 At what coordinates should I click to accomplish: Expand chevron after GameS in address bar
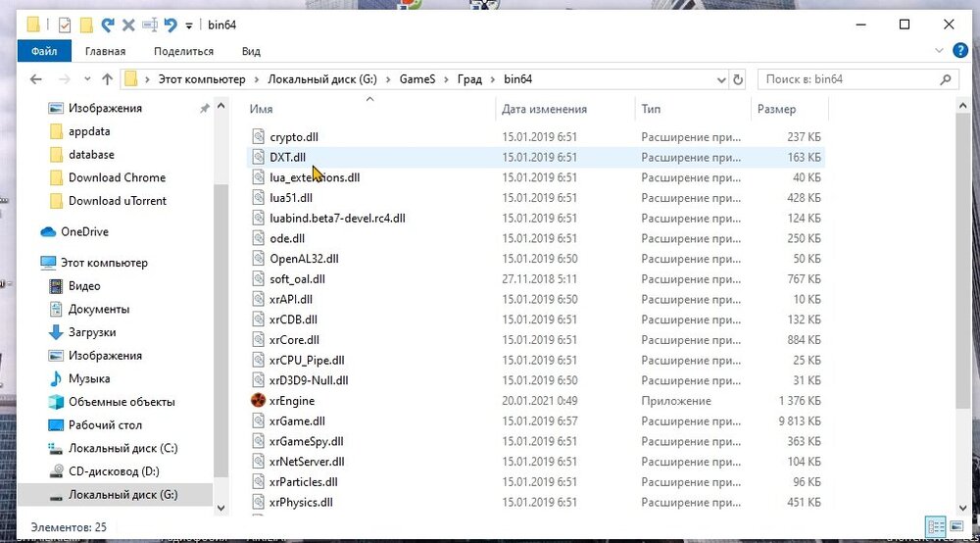[446, 79]
